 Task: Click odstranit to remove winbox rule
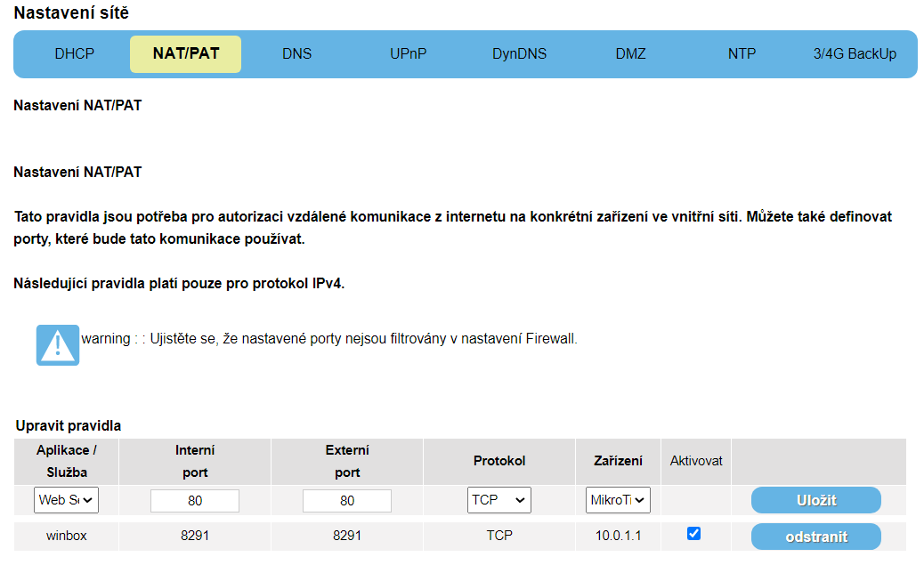[x=815, y=537]
